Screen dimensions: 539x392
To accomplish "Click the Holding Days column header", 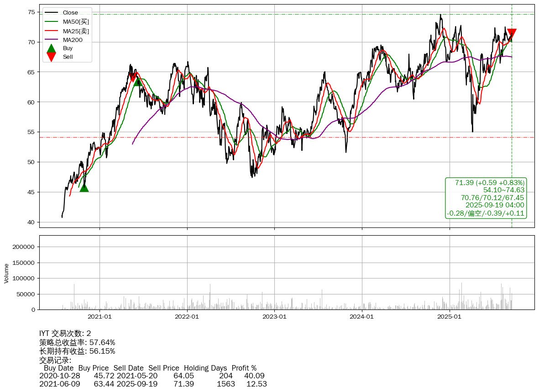I will tap(205, 368).
